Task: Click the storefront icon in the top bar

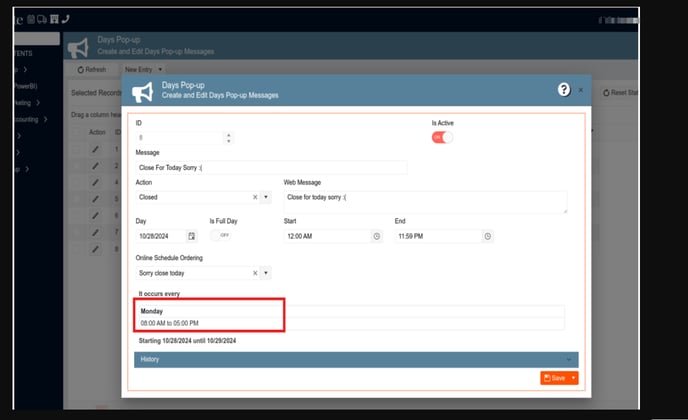Action: pyautogui.click(x=55, y=19)
